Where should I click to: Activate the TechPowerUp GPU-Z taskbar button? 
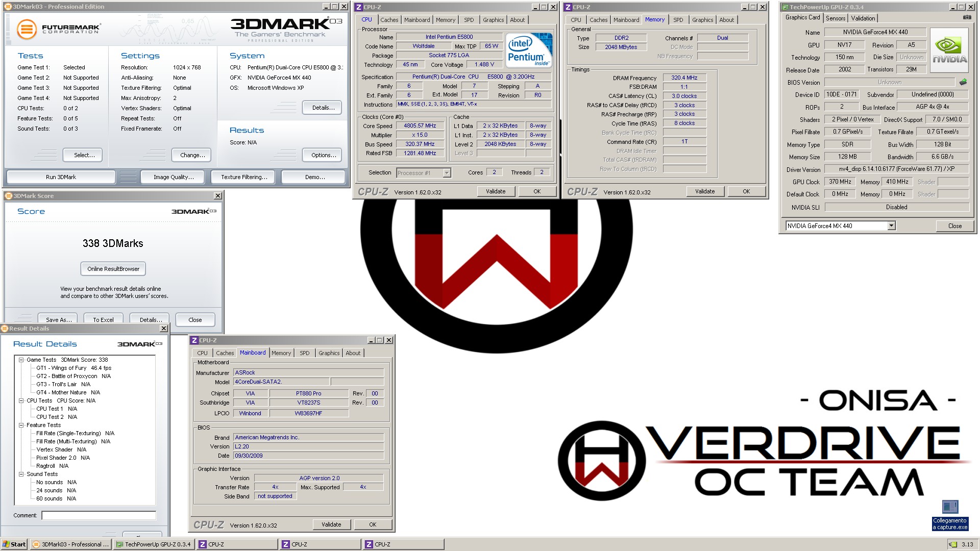coord(154,544)
